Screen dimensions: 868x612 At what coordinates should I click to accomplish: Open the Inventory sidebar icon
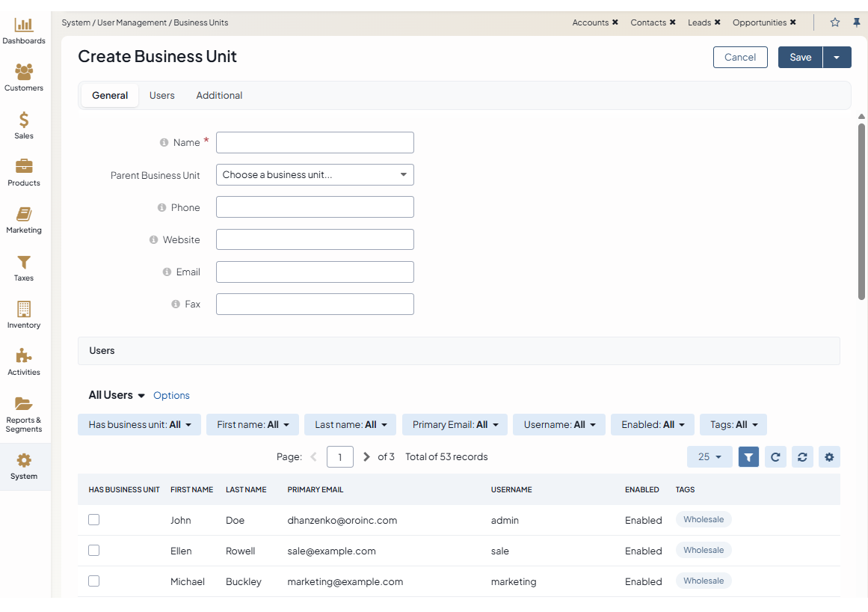tap(24, 310)
